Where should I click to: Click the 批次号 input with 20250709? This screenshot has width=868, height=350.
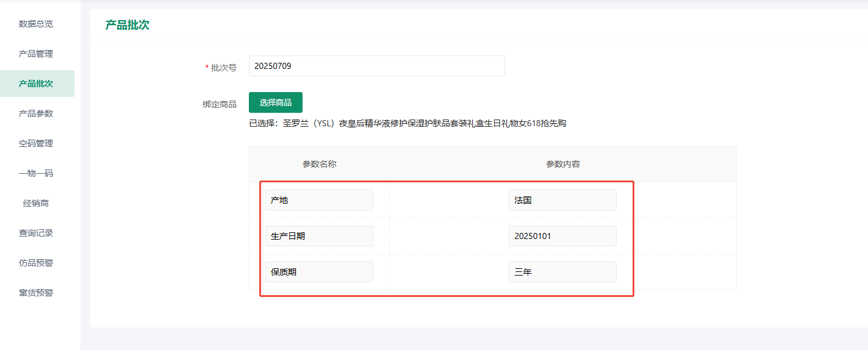tap(376, 66)
